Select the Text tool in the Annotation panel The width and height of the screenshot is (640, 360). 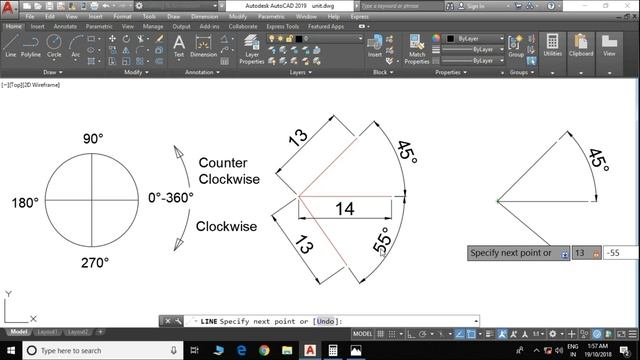pyautogui.click(x=179, y=46)
